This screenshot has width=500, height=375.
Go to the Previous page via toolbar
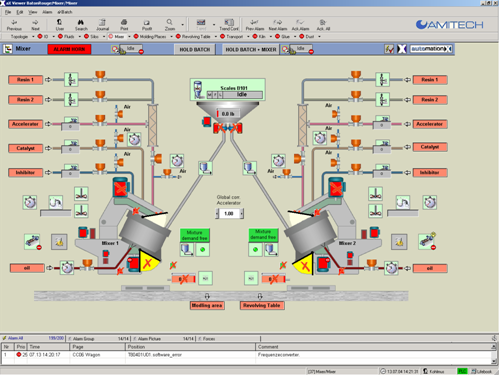tap(14, 25)
